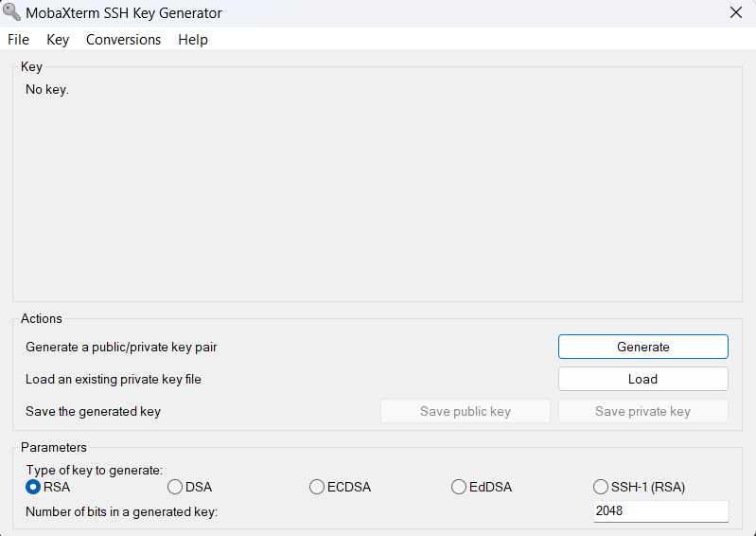Viewport: 756px width, 536px height.
Task: Click the "Type of key to generate" label
Action: 95,471
